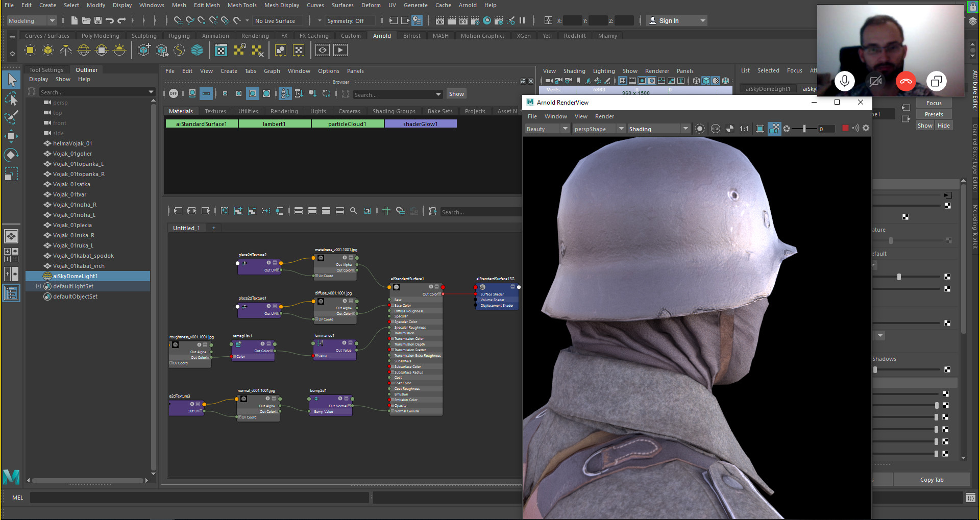Click the magnifier search icon in node editor

pyautogui.click(x=353, y=211)
